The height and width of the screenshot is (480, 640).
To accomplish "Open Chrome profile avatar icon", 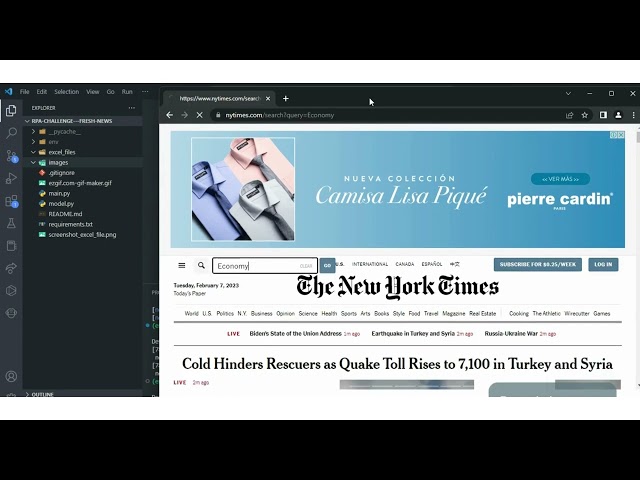I will tap(618, 115).
